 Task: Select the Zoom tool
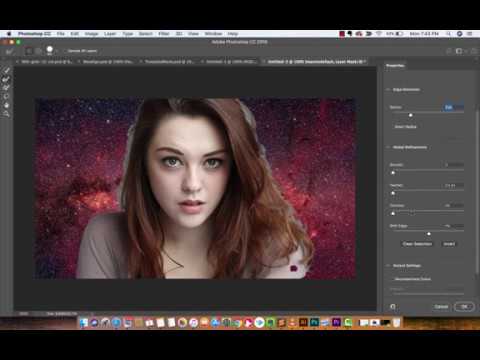pos(6,114)
